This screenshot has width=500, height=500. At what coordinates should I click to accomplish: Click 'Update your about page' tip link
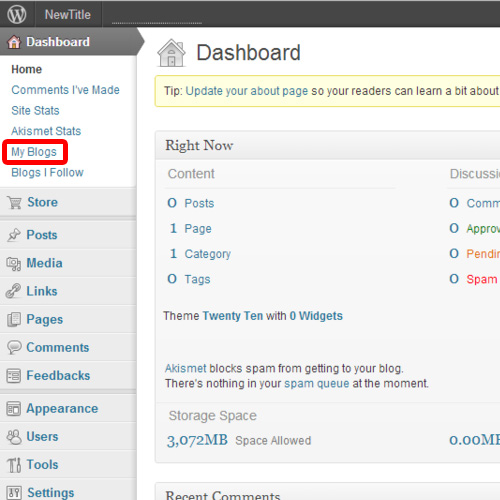coord(247,91)
